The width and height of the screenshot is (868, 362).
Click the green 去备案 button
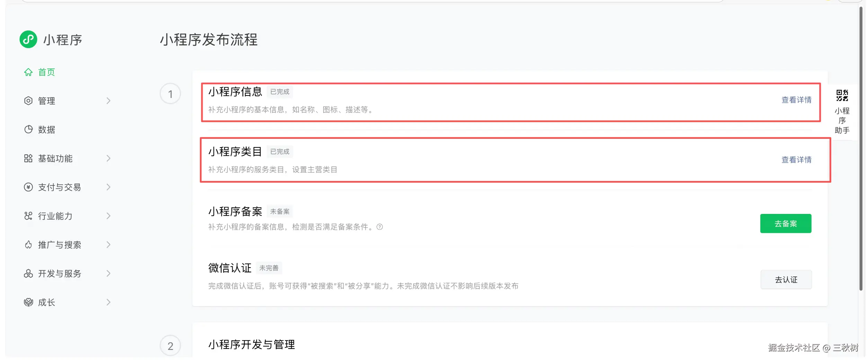pos(785,224)
